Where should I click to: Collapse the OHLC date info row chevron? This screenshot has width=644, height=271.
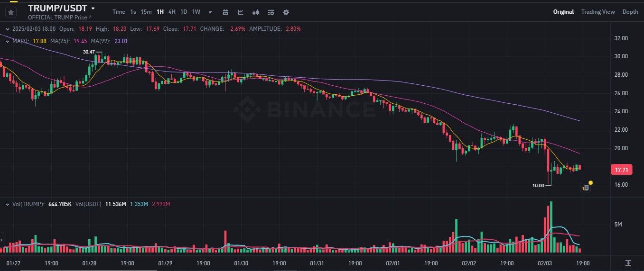pos(8,29)
